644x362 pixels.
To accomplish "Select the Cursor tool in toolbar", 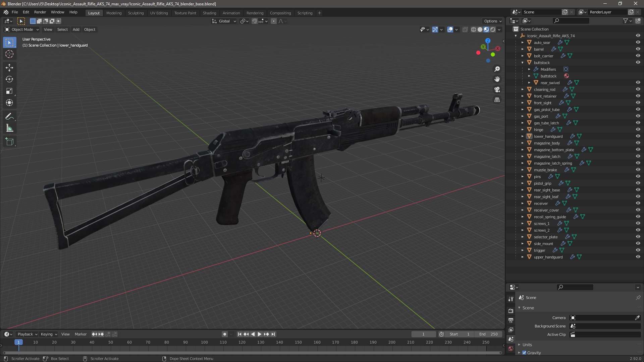I will (x=9, y=54).
